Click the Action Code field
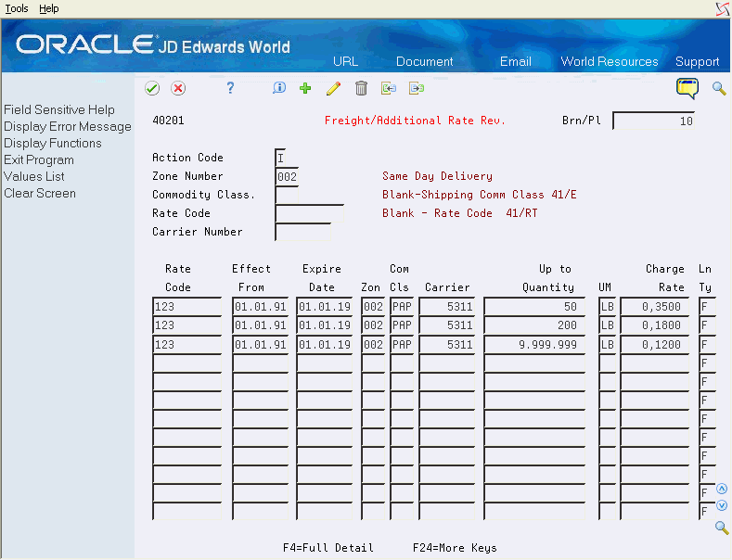 (280, 158)
